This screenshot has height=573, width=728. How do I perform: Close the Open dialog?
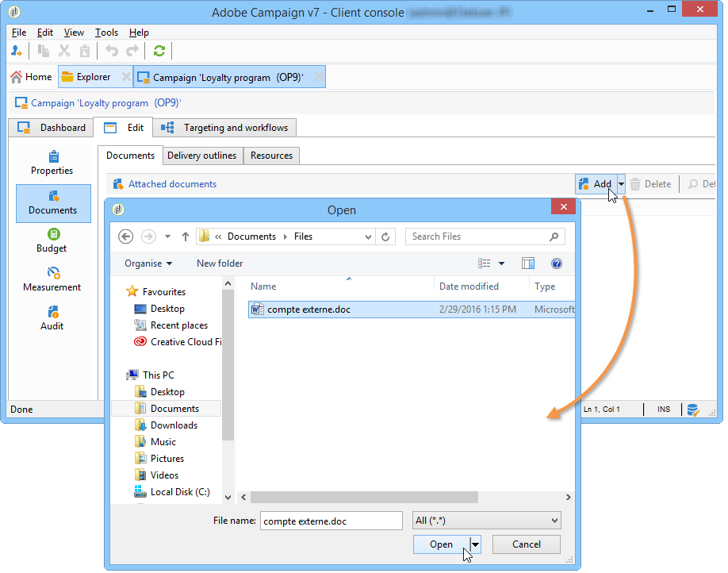pos(564,207)
